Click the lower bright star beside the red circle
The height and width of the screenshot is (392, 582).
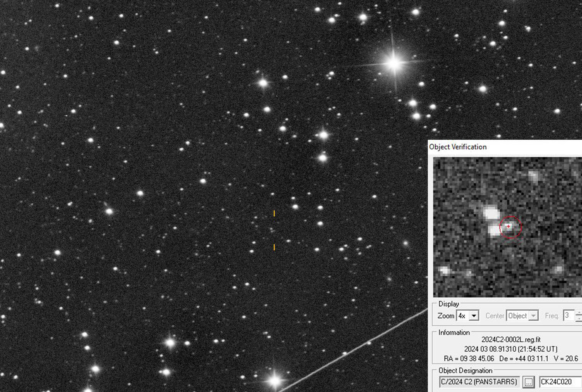point(494,230)
